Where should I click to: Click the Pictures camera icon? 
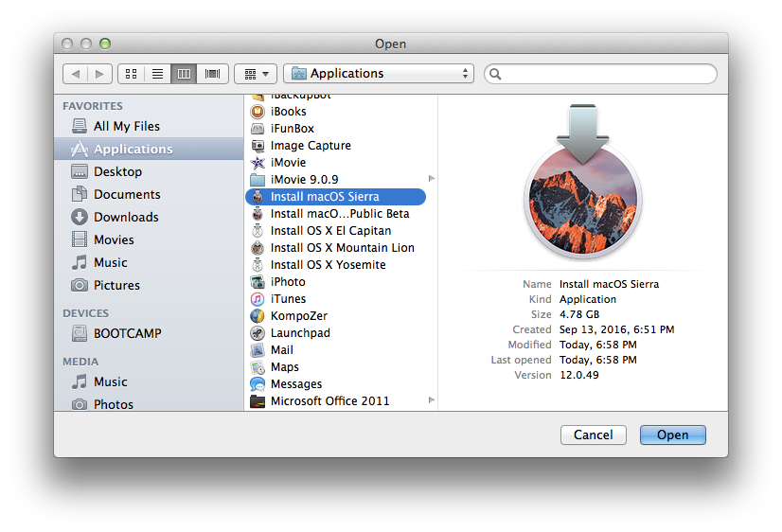(x=80, y=285)
